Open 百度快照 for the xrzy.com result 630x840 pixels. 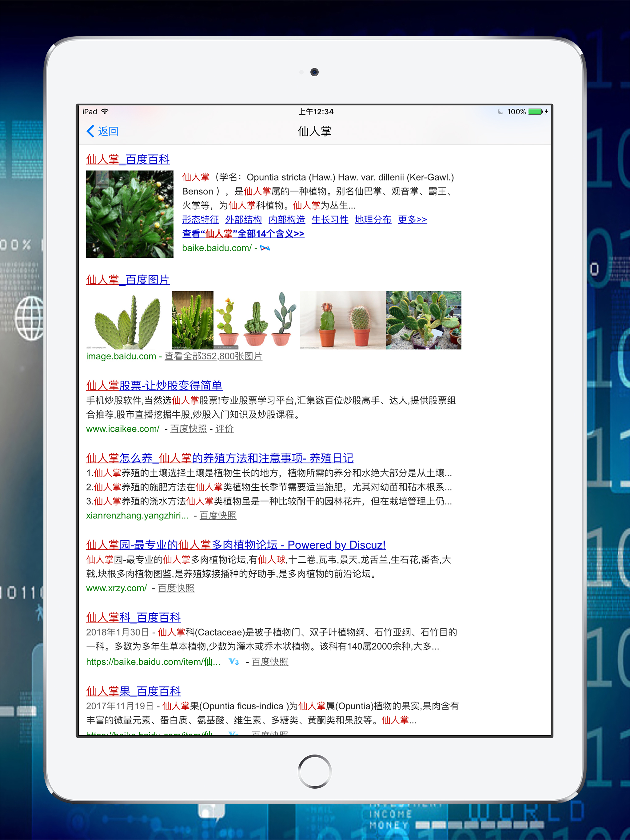pyautogui.click(x=176, y=588)
